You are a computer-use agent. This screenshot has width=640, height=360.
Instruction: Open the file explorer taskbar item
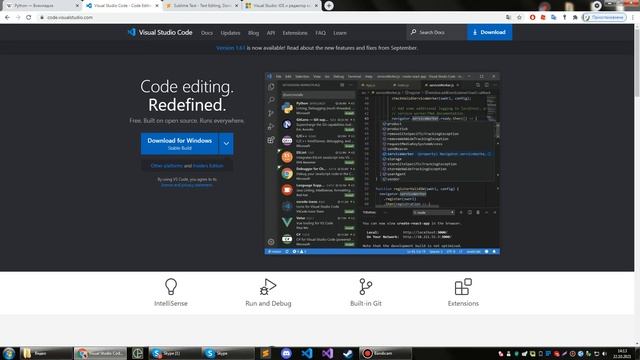point(46,353)
